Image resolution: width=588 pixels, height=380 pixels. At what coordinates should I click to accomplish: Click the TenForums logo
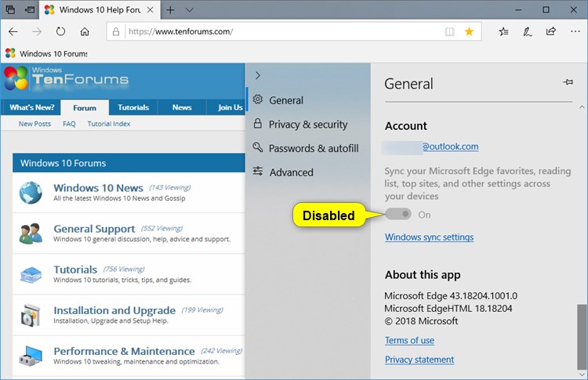[x=67, y=78]
